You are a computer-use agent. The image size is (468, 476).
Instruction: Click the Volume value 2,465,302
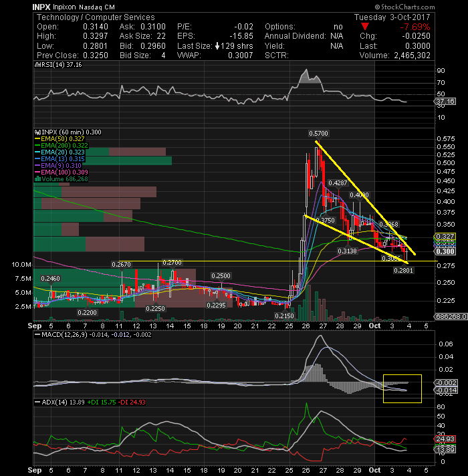pyautogui.click(x=412, y=55)
